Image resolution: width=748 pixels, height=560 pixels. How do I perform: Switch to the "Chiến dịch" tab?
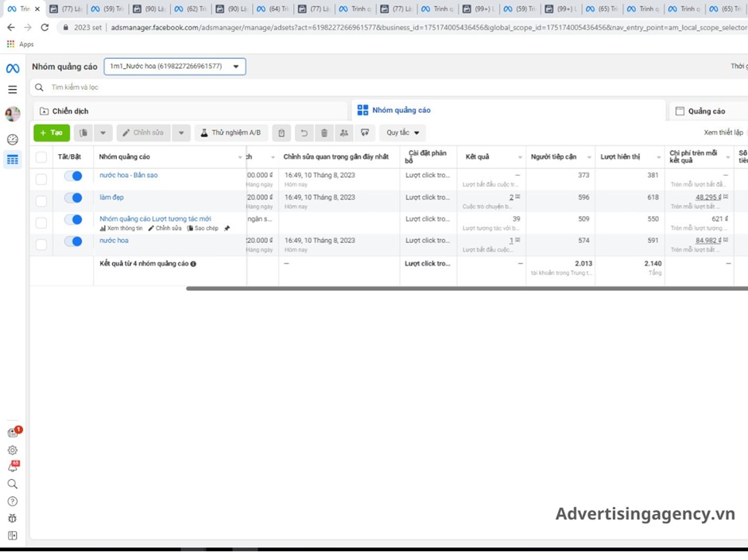(191, 111)
